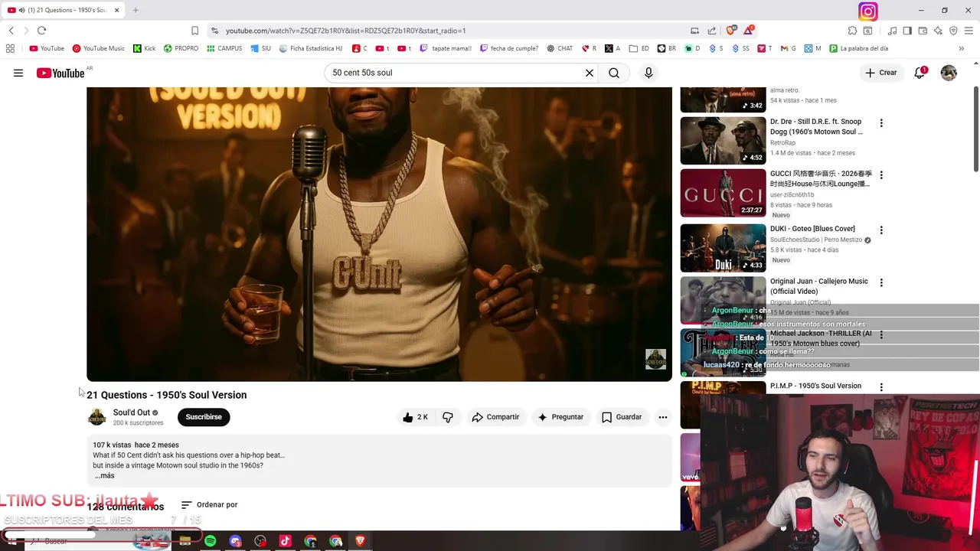Select the '21 Questions - 1950's Soul Version' title

coord(167,395)
